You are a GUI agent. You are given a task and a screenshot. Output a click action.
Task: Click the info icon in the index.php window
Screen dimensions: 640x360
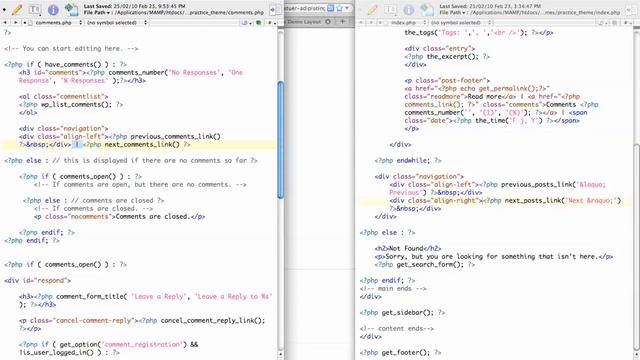point(409,9)
